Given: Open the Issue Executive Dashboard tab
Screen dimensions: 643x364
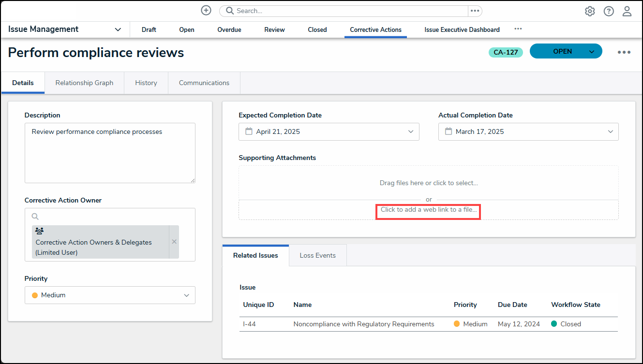Looking at the screenshot, I should pos(462,29).
